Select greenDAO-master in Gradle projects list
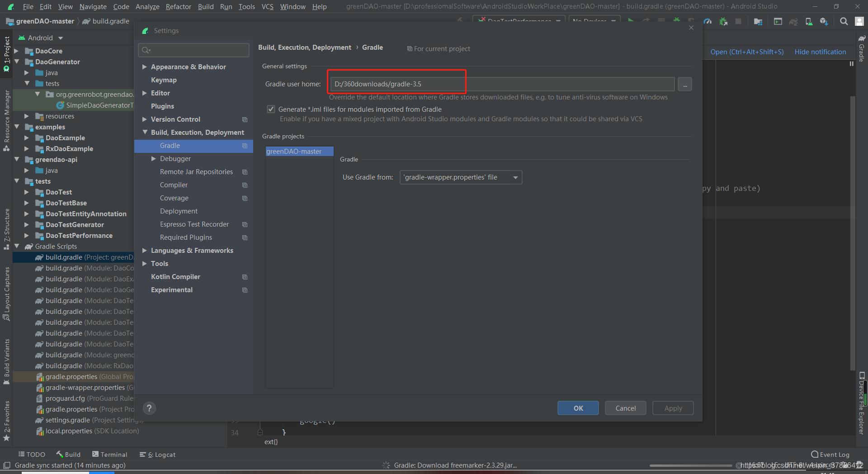This screenshot has width=868, height=474. click(x=299, y=152)
